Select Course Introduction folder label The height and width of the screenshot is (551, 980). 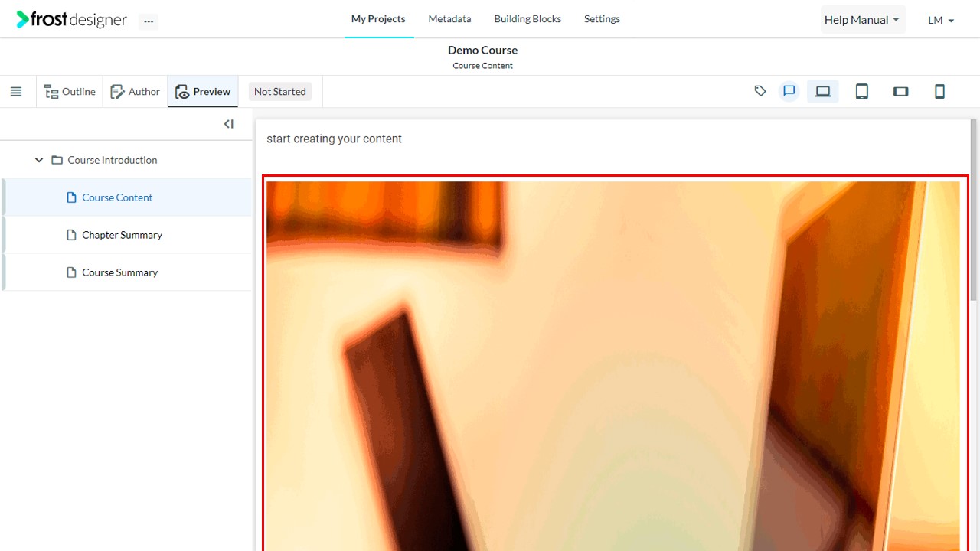pyautogui.click(x=113, y=160)
